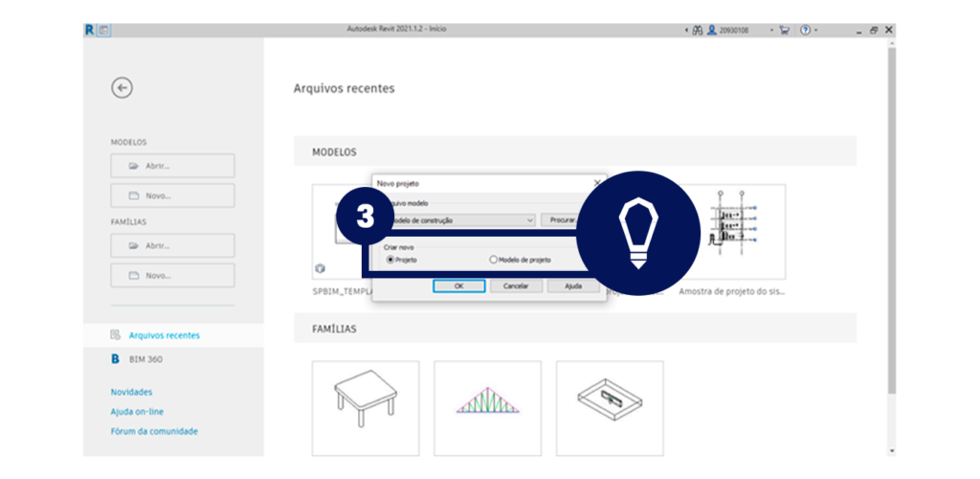
Task: Open the table family thumbnail
Action: coord(366,408)
